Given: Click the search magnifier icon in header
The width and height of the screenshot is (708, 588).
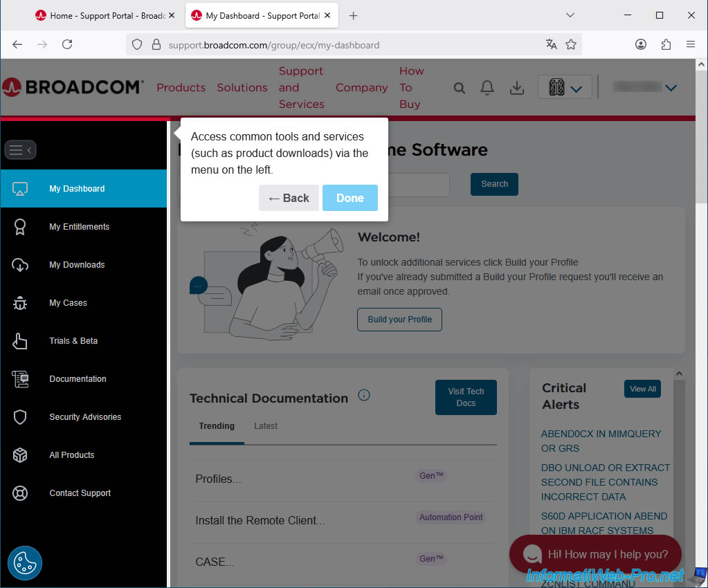Looking at the screenshot, I should coord(459,88).
